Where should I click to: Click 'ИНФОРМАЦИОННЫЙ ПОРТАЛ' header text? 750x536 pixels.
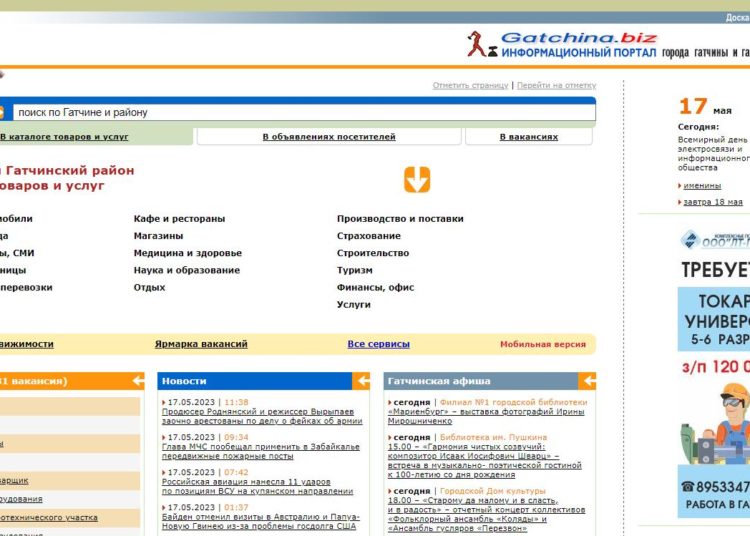pos(579,52)
